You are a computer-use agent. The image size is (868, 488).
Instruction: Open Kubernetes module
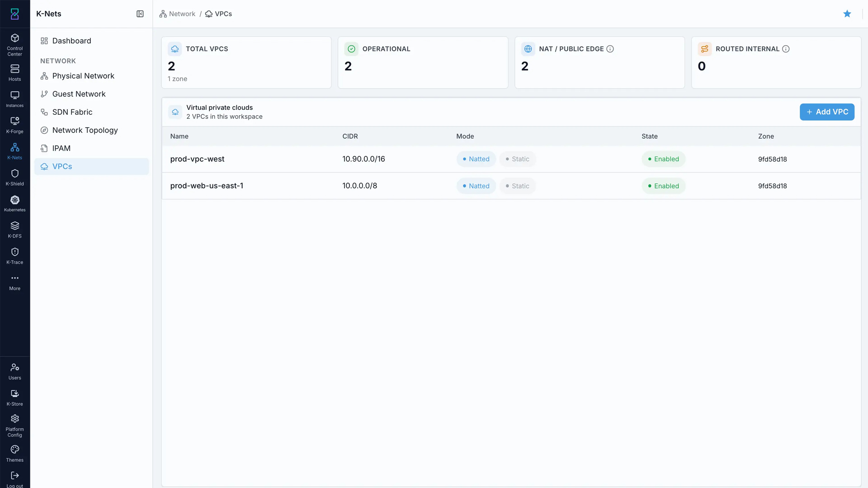tap(15, 203)
